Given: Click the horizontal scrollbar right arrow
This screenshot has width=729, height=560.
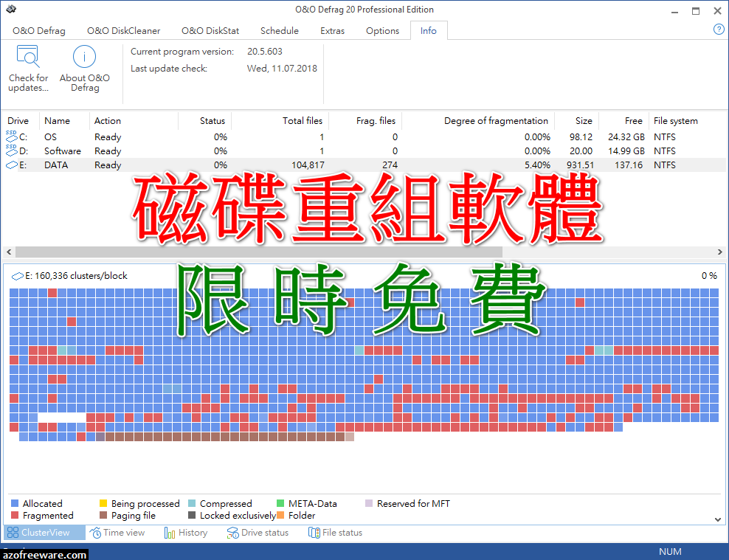Looking at the screenshot, I should click(719, 252).
